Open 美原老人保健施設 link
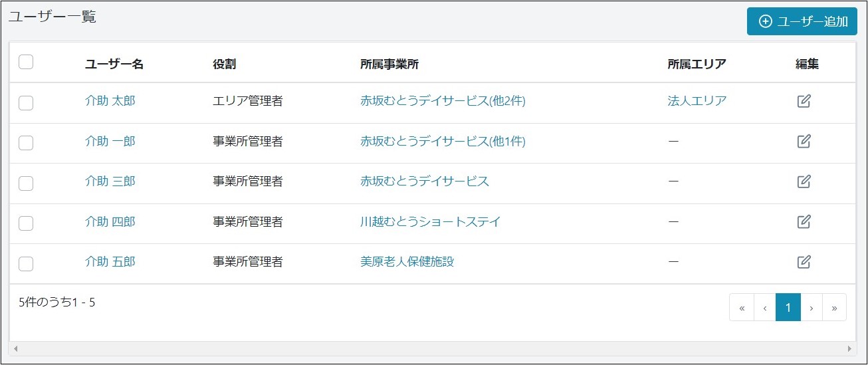The image size is (868, 365). click(407, 262)
